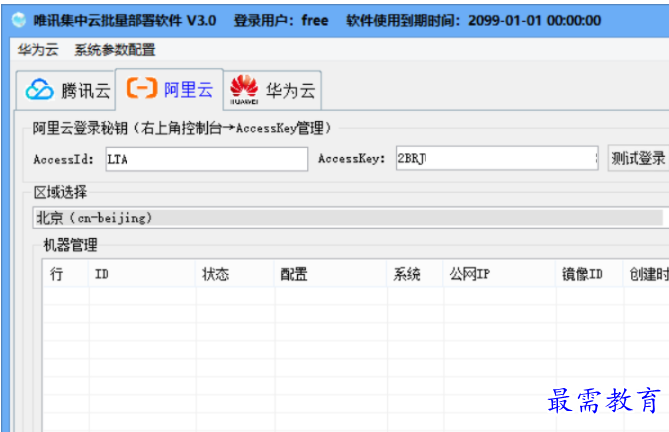Click the 状态 column header

235,274
